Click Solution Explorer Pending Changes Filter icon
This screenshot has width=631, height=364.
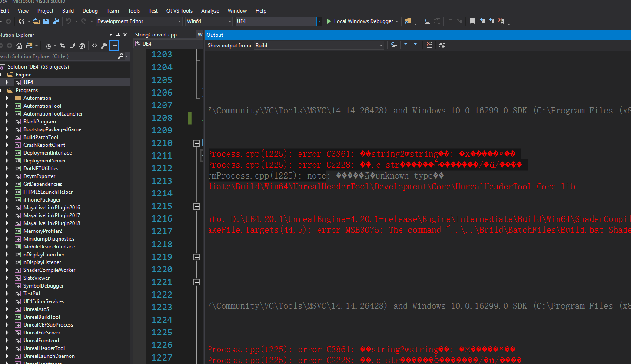coord(48,45)
